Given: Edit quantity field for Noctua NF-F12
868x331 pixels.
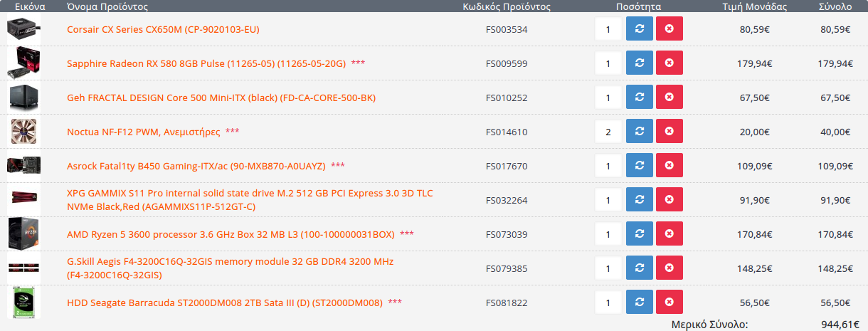Looking at the screenshot, I should point(608,132).
